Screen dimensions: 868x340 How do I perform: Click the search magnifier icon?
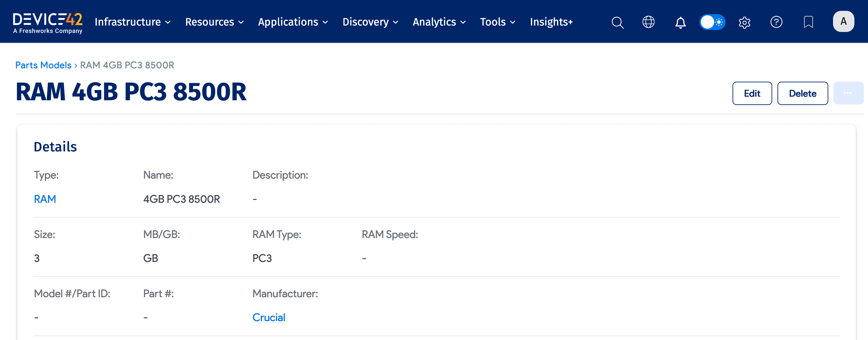(617, 22)
